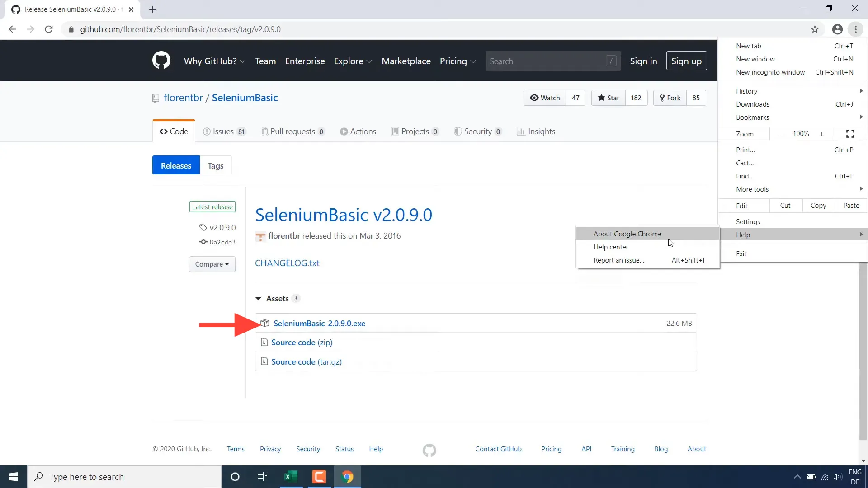Image resolution: width=868 pixels, height=488 pixels.
Task: Watch the SeleniumBasic repository
Action: [545, 98]
